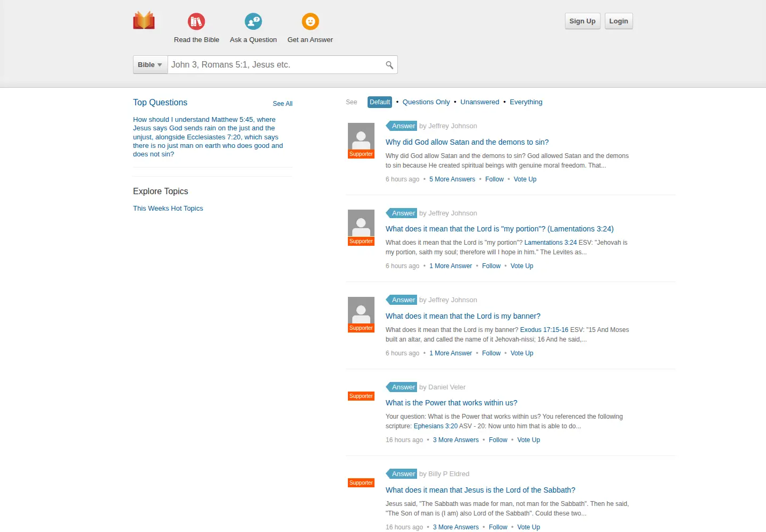This screenshot has width=766, height=532.
Task: Open the Matthew 5:45 top question
Action: coord(208,137)
